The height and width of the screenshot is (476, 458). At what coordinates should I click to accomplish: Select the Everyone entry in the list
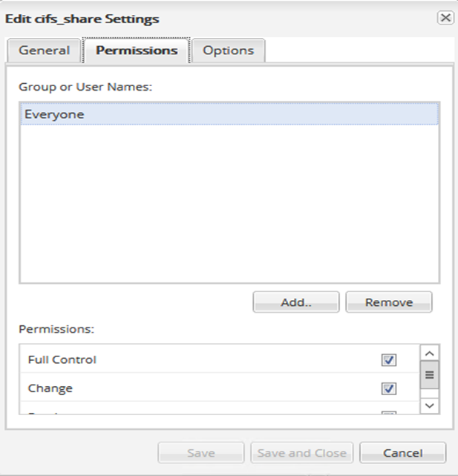point(229,114)
